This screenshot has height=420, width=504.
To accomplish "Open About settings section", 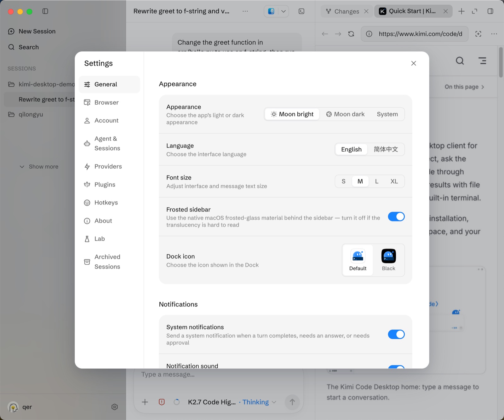I will coord(109,221).
